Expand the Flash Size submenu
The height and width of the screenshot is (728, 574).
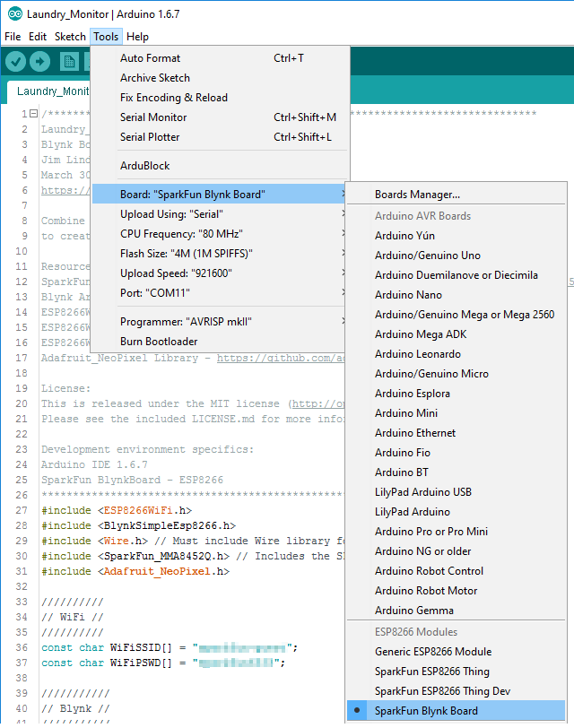point(219,254)
